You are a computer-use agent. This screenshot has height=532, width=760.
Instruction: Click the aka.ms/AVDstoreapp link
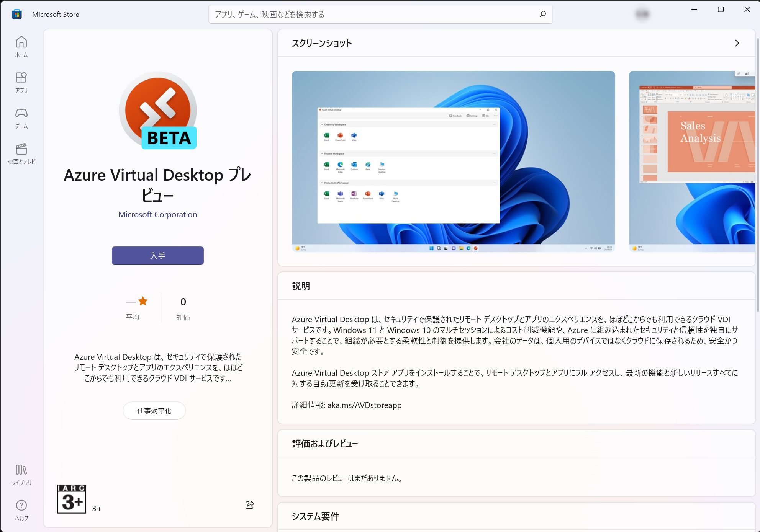365,405
